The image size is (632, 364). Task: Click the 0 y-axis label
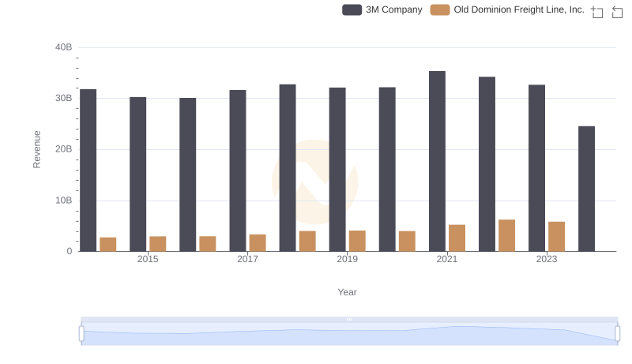[70, 251]
